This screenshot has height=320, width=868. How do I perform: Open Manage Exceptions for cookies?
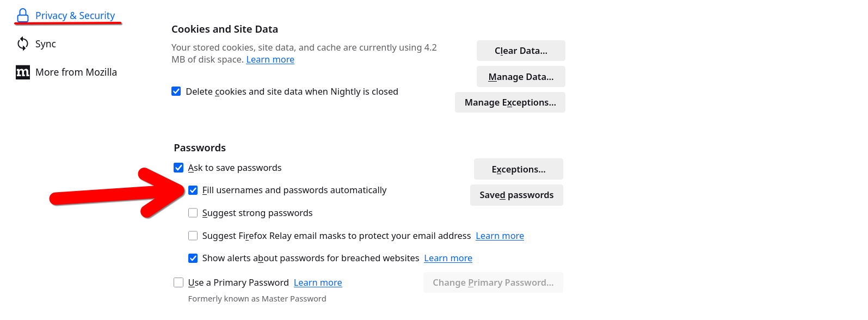tap(510, 102)
